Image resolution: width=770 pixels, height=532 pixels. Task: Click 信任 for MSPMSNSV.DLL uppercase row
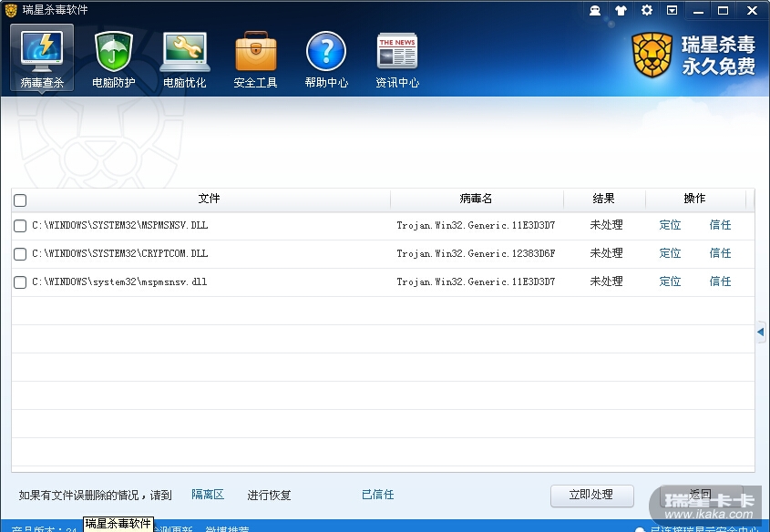(x=721, y=225)
